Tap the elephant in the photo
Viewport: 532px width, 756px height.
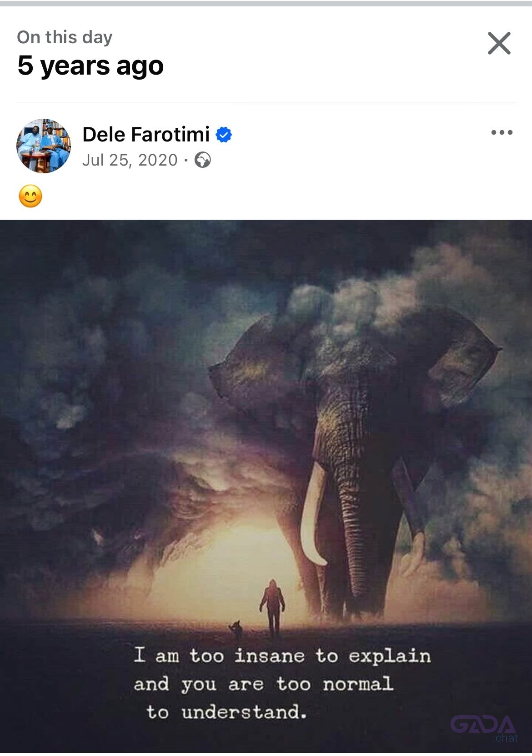[x=355, y=455]
